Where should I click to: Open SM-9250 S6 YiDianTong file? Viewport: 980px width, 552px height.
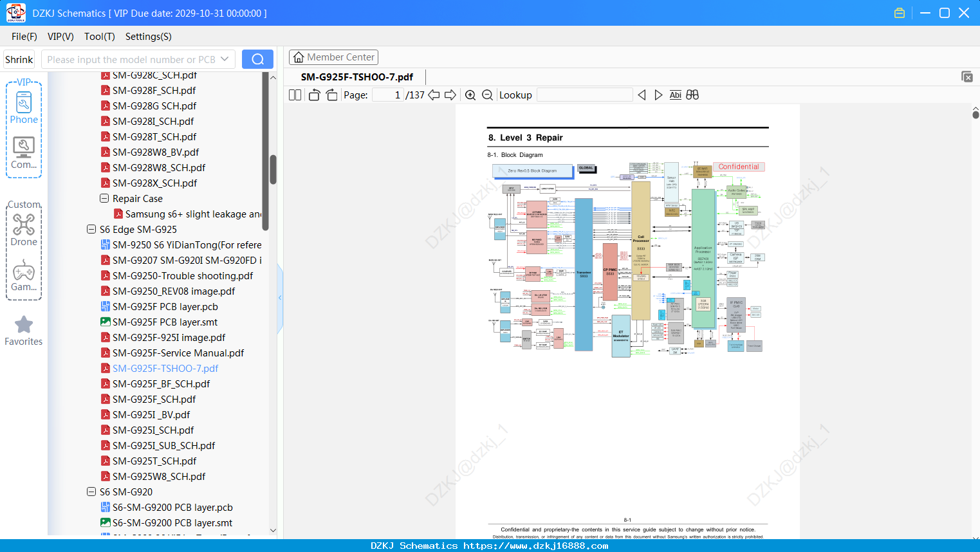(x=181, y=245)
